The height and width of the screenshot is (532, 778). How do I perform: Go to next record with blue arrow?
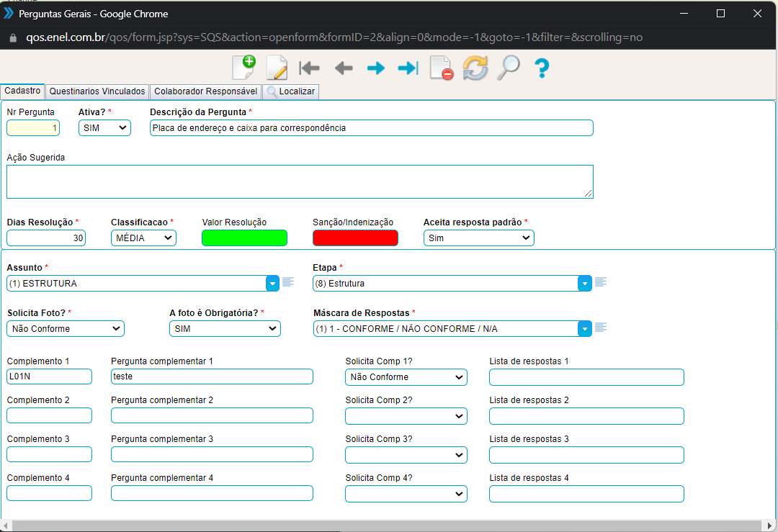[x=376, y=68]
